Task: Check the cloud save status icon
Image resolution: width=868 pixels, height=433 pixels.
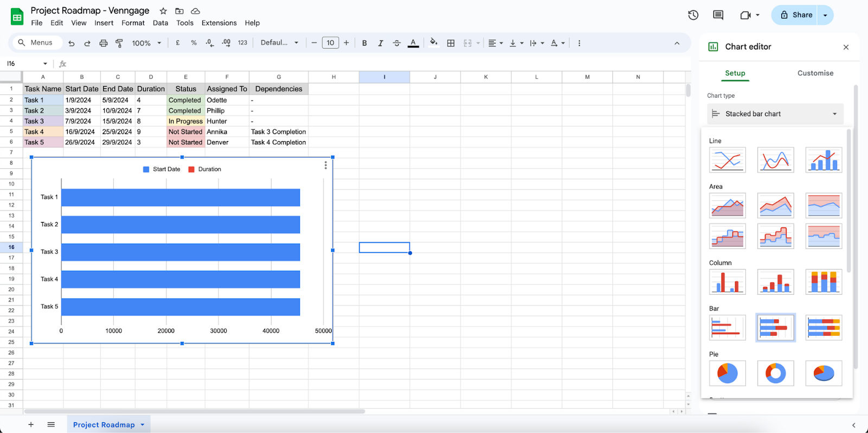Action: pyautogui.click(x=196, y=11)
